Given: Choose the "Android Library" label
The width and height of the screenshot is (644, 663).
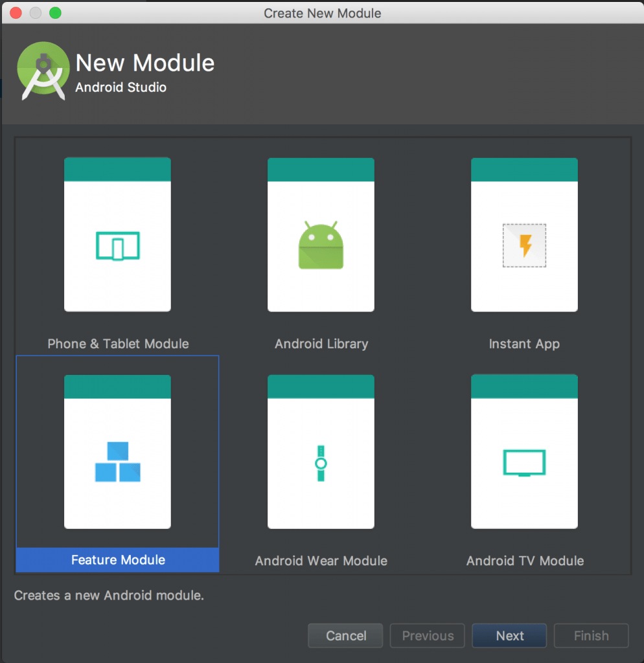Looking at the screenshot, I should 321,344.
